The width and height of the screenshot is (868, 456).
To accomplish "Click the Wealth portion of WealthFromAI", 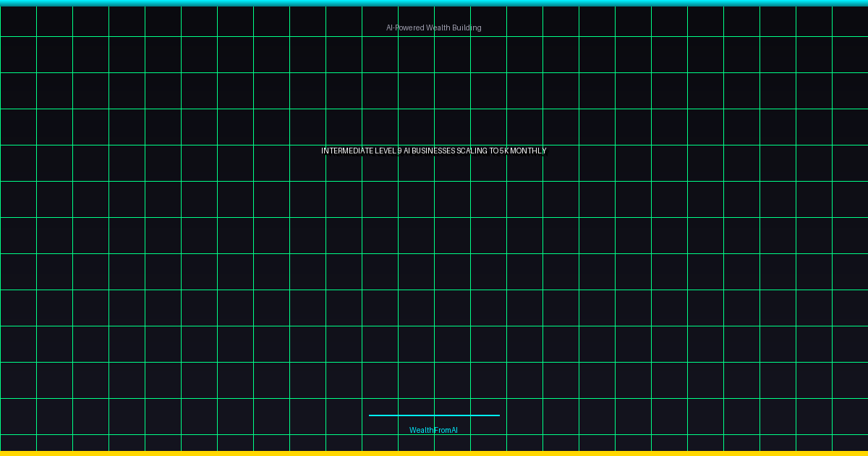I will point(420,430).
